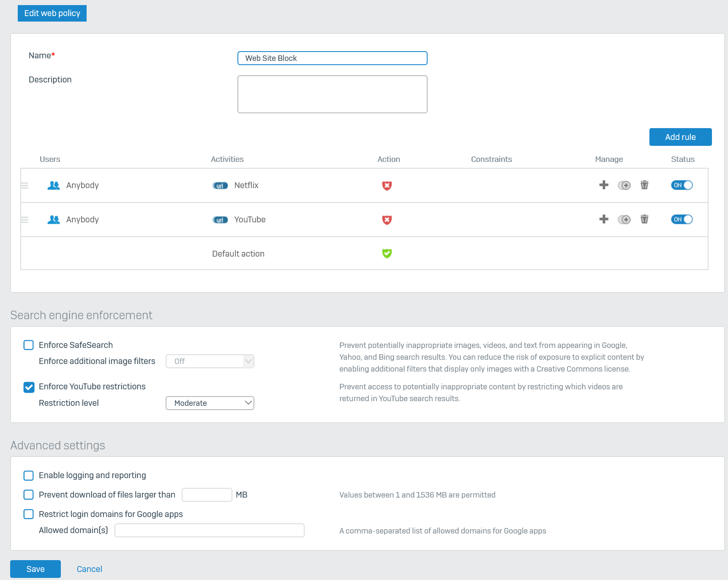Click the Add rule button

click(x=680, y=137)
